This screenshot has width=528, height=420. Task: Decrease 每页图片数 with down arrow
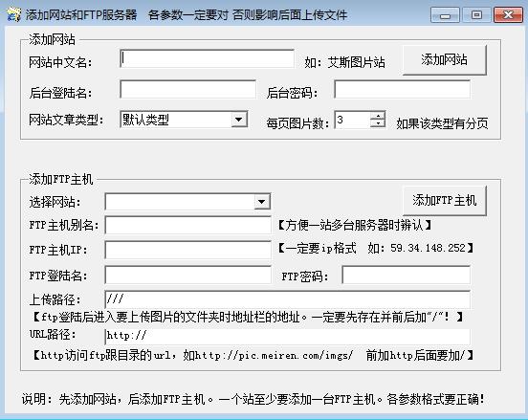(378, 123)
